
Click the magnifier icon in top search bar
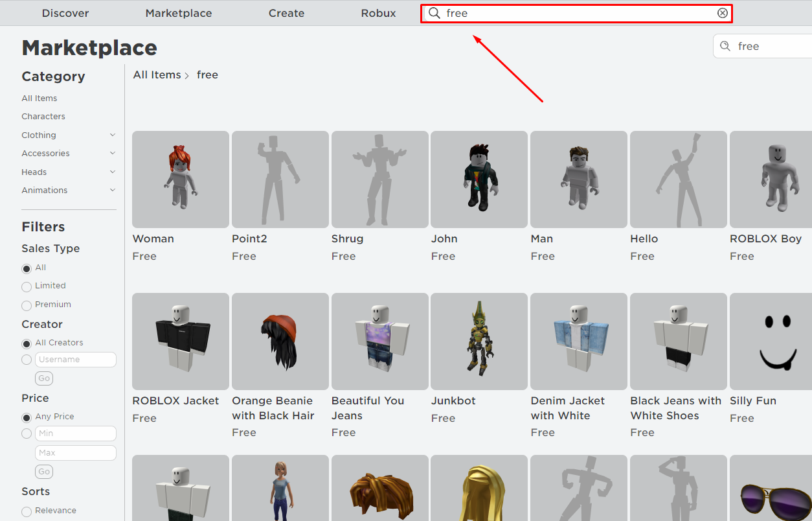click(x=434, y=13)
